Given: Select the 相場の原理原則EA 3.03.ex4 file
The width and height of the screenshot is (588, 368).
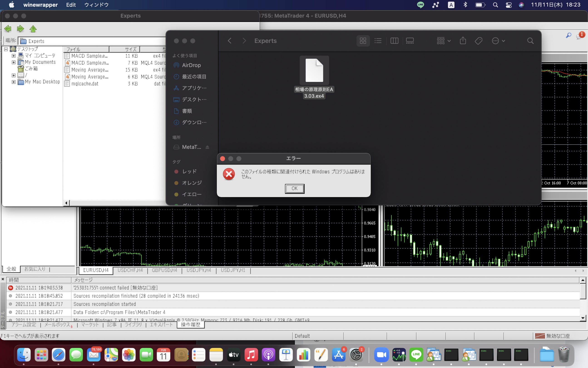Looking at the screenshot, I should [314, 77].
